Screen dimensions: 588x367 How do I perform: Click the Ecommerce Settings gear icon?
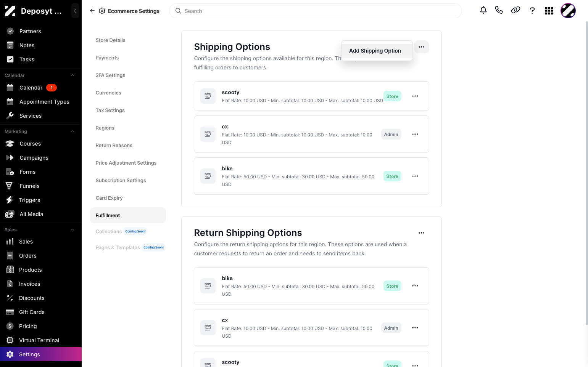(102, 11)
